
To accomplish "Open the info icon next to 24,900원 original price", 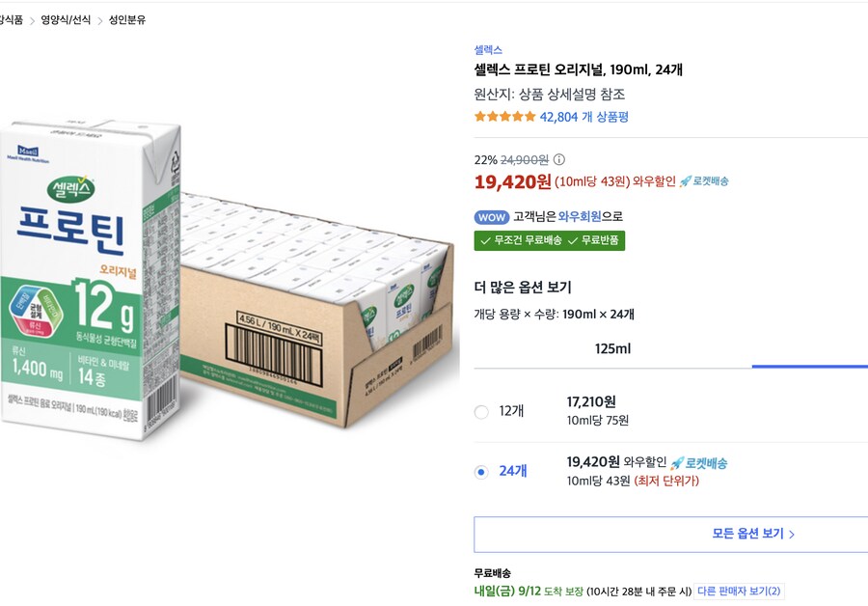I will tap(560, 159).
